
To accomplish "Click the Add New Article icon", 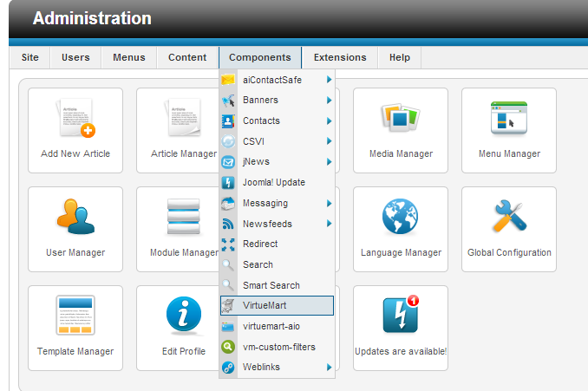I will coord(75,118).
